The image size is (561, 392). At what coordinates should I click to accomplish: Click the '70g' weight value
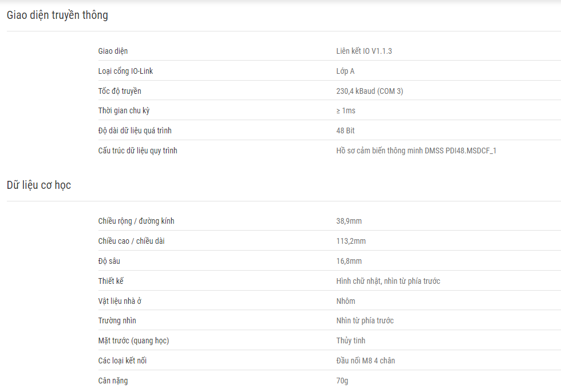[x=342, y=381]
